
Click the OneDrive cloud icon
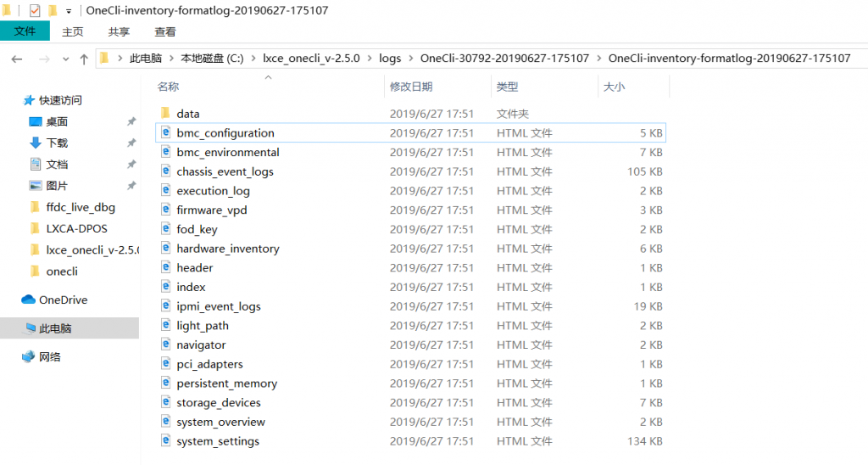click(x=28, y=300)
